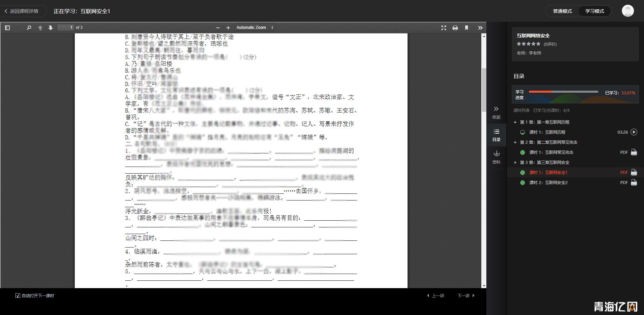Select the 学习模式 tab
Screen dimensions: 644x315
(595, 11)
